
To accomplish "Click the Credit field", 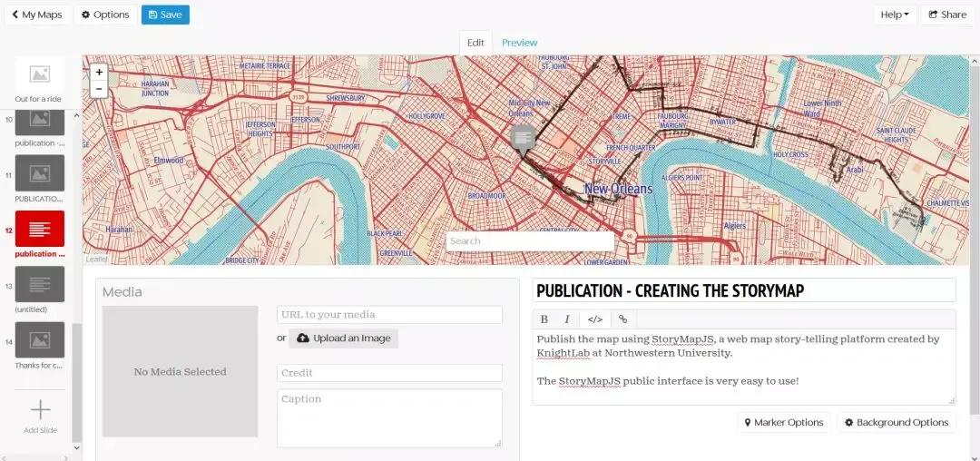I will 389,373.
